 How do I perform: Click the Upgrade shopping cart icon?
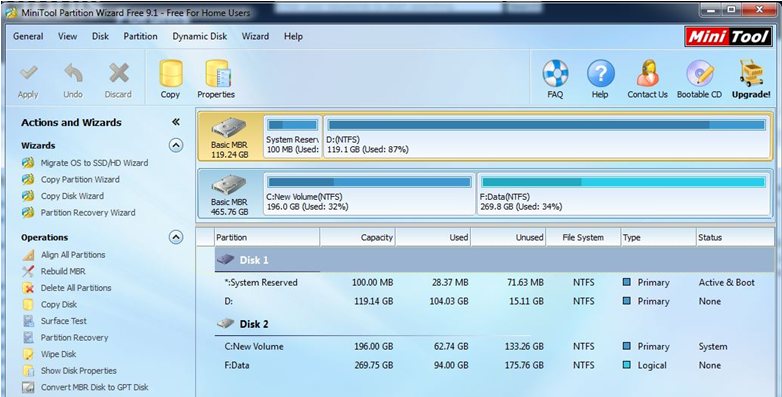coord(751,73)
